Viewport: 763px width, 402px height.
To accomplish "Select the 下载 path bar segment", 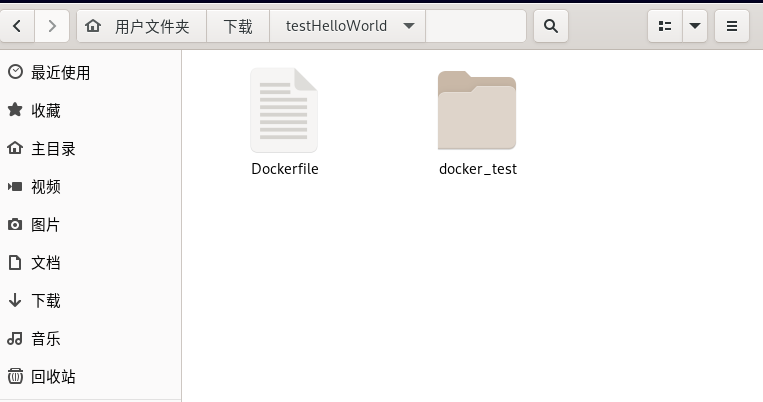I will tap(238, 26).
